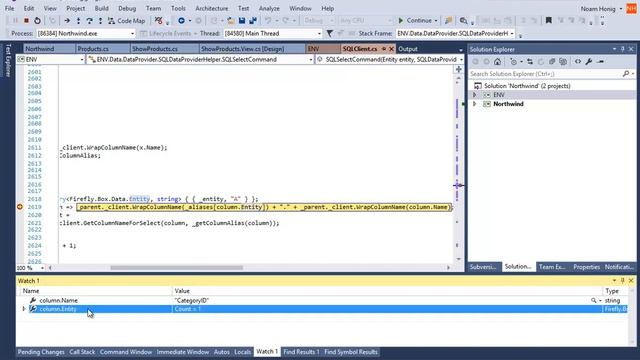Select the column.Name watch row
The height and width of the screenshot is (360, 640).
point(322,300)
